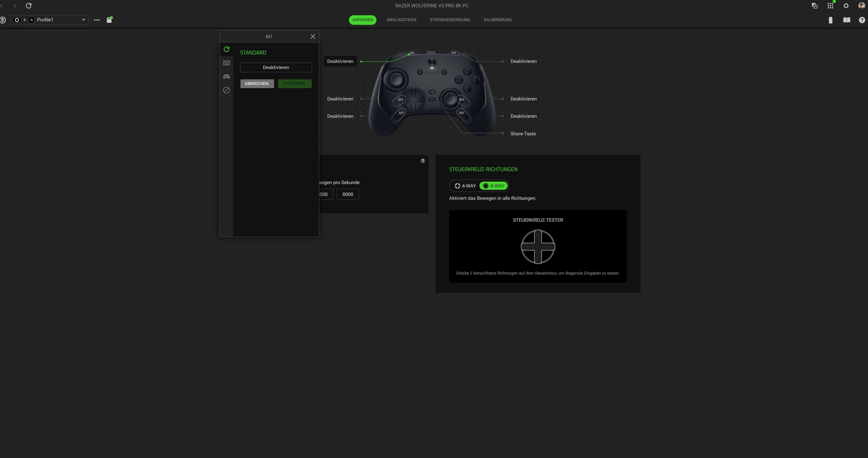The width and height of the screenshot is (868, 458).
Task: Select the controller function icon in sidebar
Action: coord(227,76)
